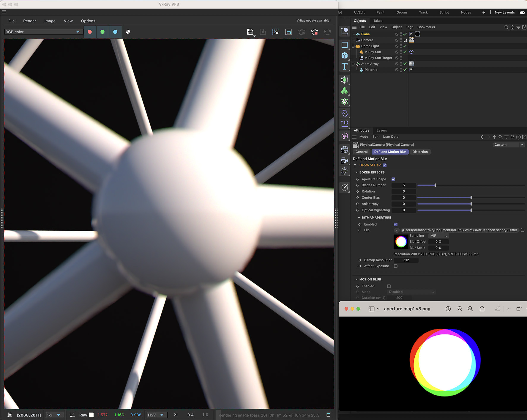Save the current rendered image
The height and width of the screenshot is (420, 527).
pos(250,32)
